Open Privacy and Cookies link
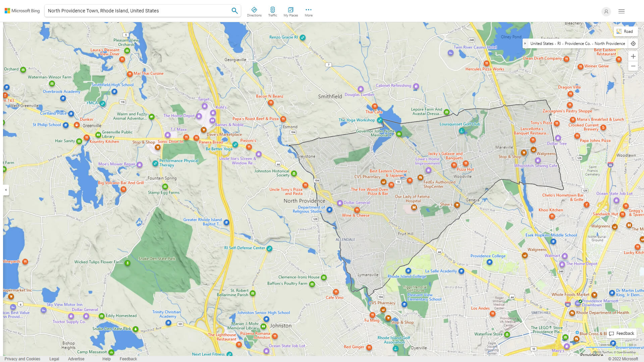 coord(22,359)
